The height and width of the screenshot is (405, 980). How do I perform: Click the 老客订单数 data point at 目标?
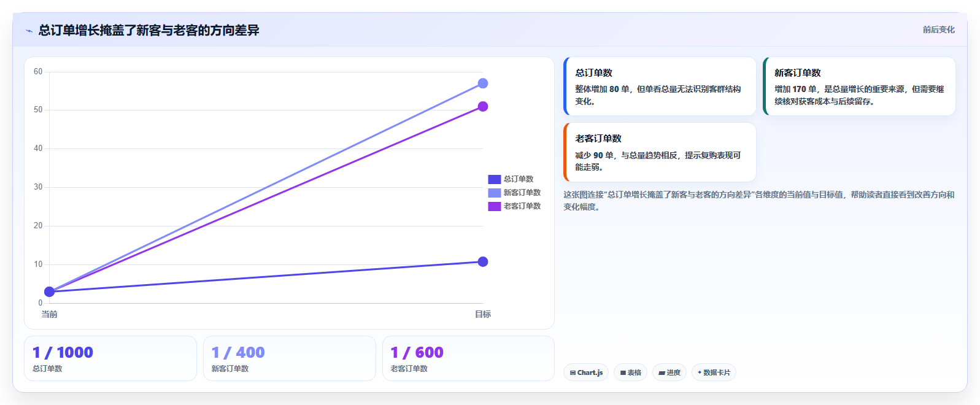[483, 107]
